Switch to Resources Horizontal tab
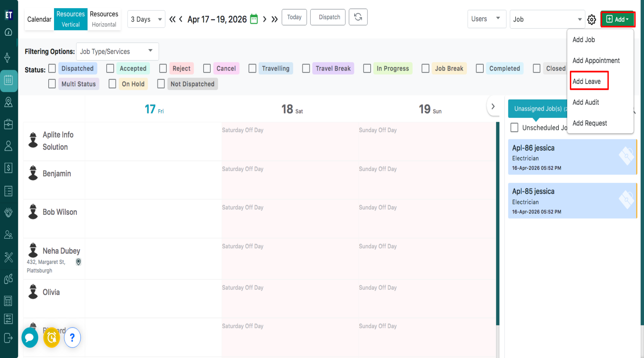 104,19
